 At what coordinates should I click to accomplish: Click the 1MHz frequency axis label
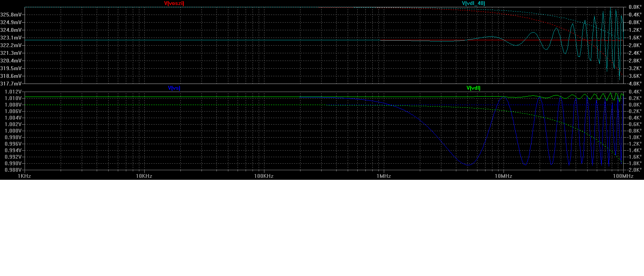383,176
